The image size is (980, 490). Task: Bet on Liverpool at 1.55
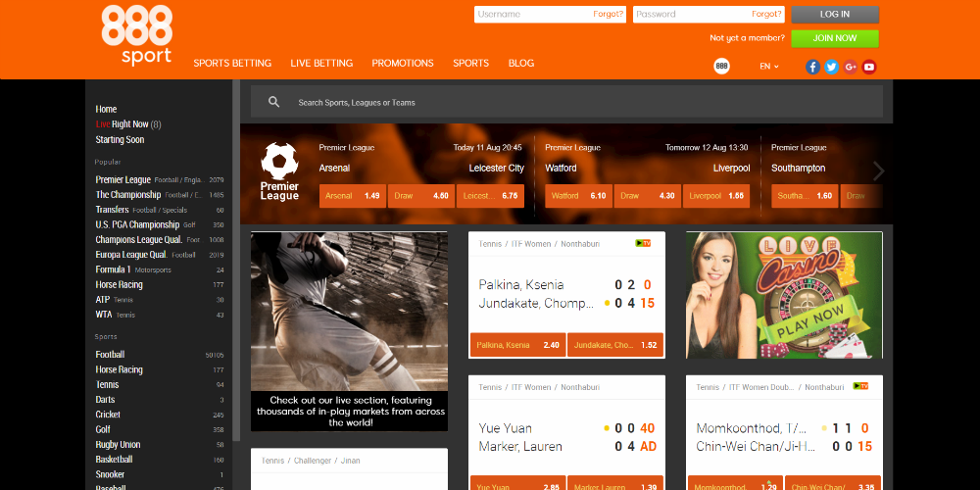(716, 196)
